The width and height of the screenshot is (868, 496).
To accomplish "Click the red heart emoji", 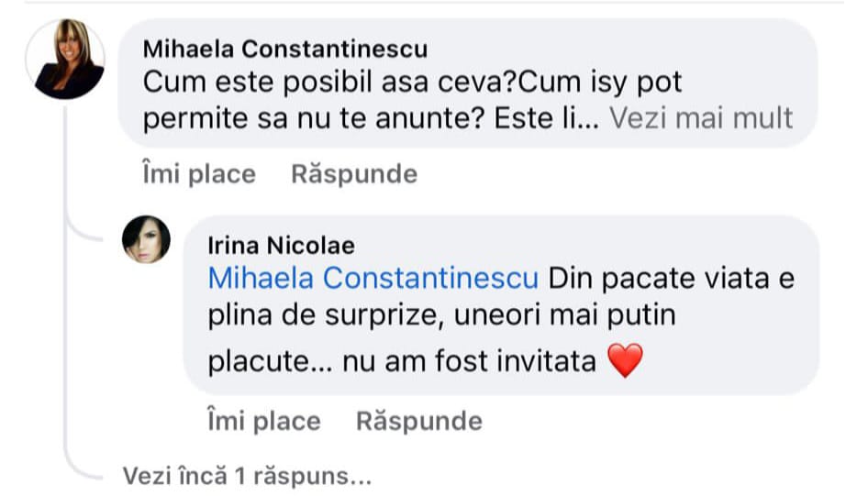I will click(x=627, y=363).
